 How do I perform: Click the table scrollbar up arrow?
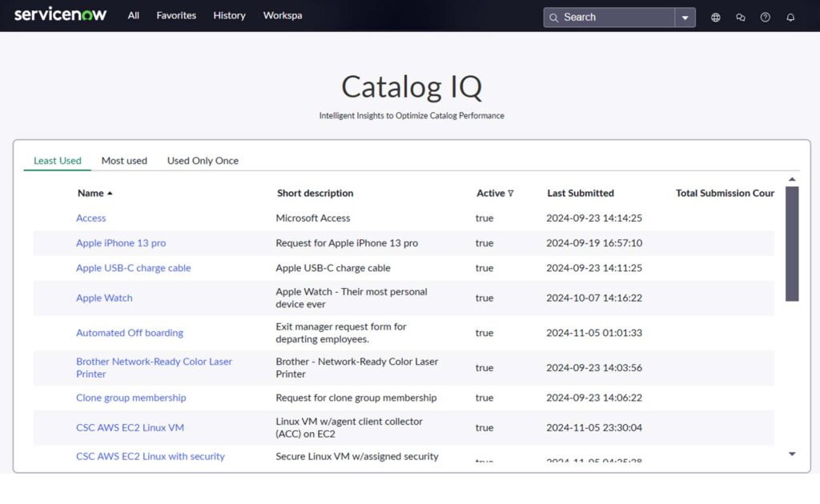tap(792, 179)
